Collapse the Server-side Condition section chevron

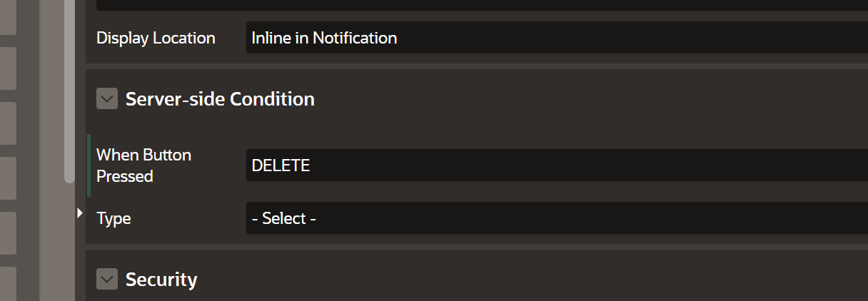[x=107, y=99]
